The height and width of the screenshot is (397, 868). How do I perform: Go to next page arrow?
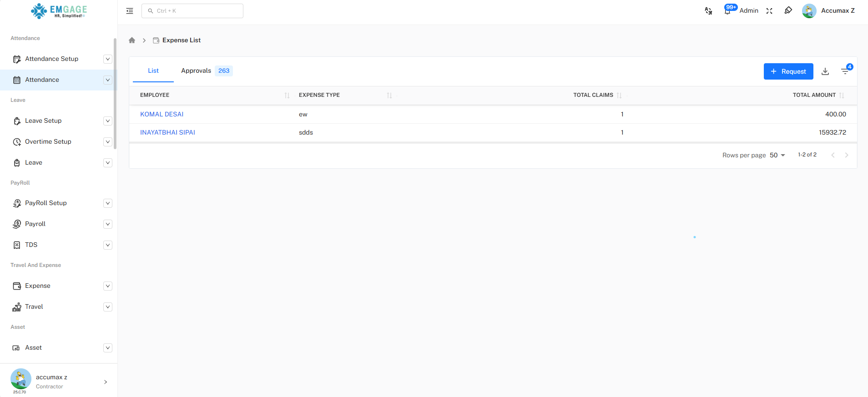(847, 155)
